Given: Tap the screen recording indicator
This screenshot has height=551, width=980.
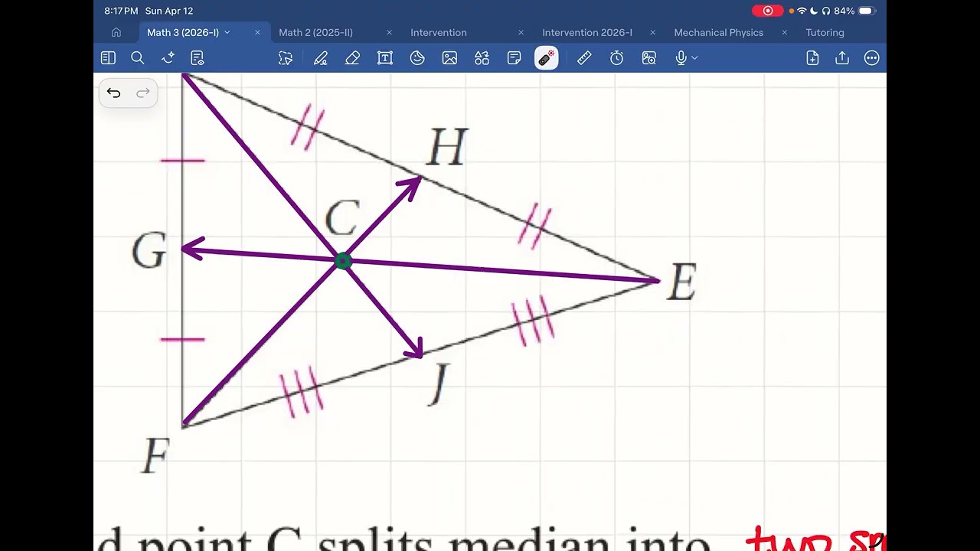Looking at the screenshot, I should click(x=767, y=11).
